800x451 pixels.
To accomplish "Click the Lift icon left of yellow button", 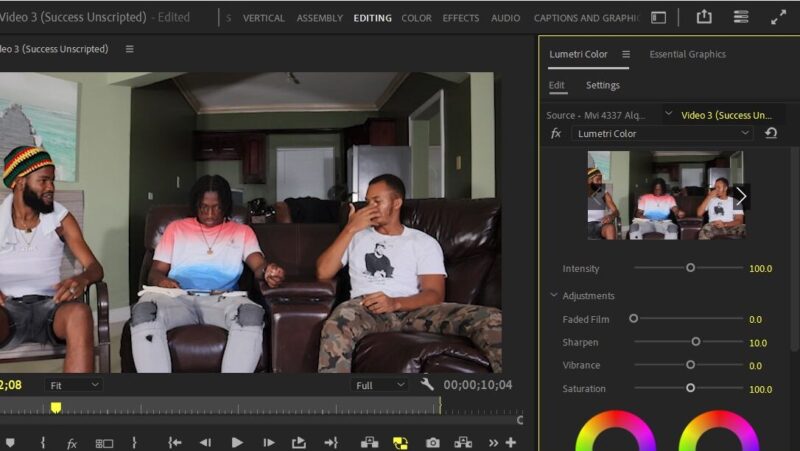I will pyautogui.click(x=369, y=442).
